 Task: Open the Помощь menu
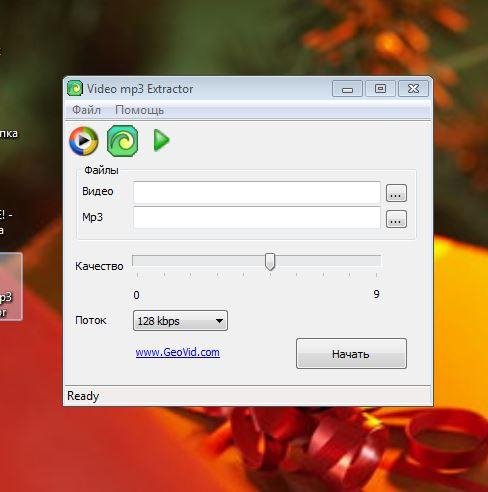point(139,110)
